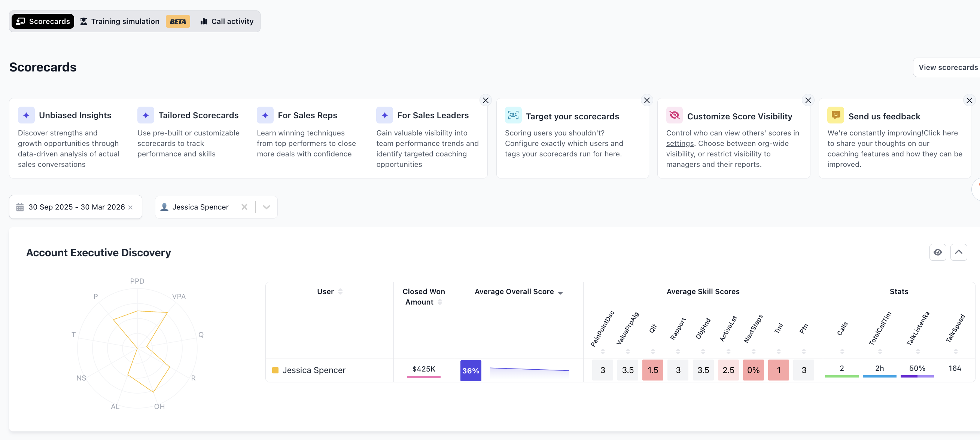Toggle visibility eye for Account Executive Discovery
This screenshot has height=440, width=980.
pyautogui.click(x=937, y=252)
